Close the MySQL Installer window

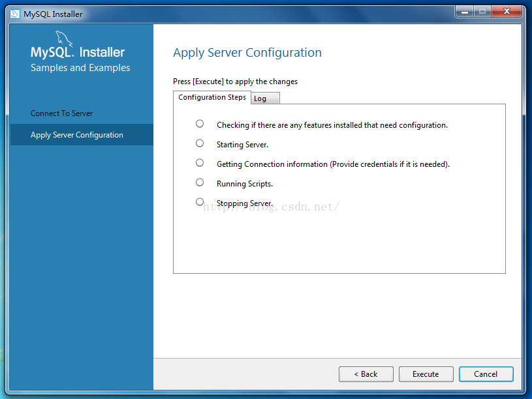(x=506, y=12)
